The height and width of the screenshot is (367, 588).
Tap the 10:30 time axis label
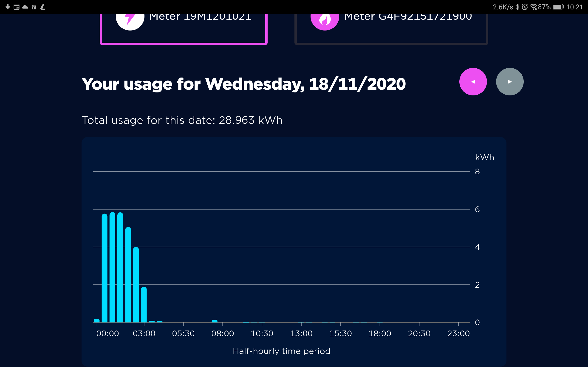pyautogui.click(x=262, y=334)
